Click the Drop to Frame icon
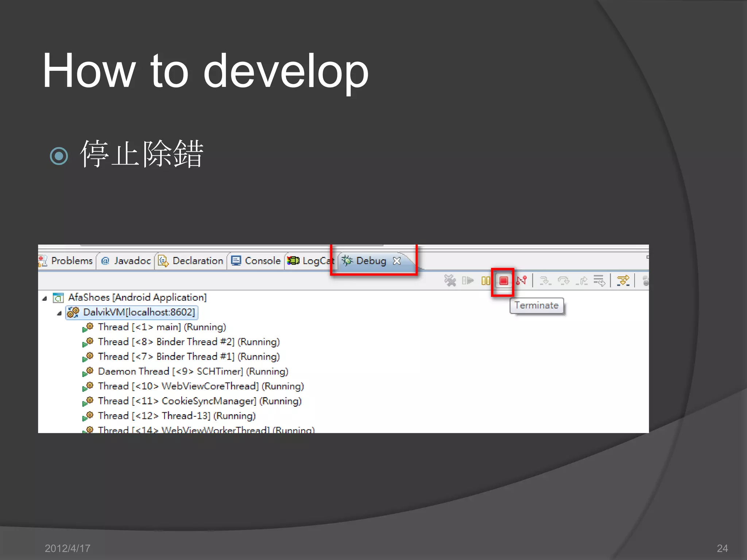Viewport: 747px width, 560px height. pyautogui.click(x=599, y=281)
